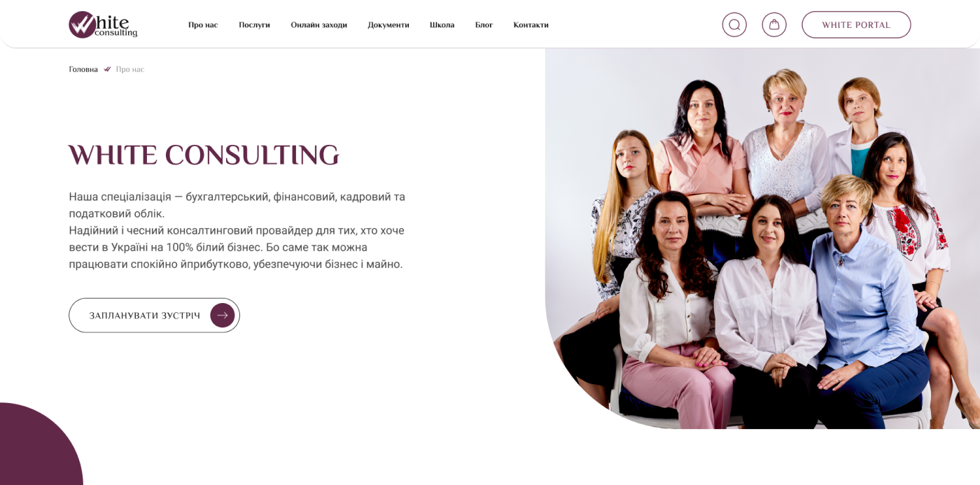
Task: Click the Про нас breadcrumb item
Action: (130, 69)
